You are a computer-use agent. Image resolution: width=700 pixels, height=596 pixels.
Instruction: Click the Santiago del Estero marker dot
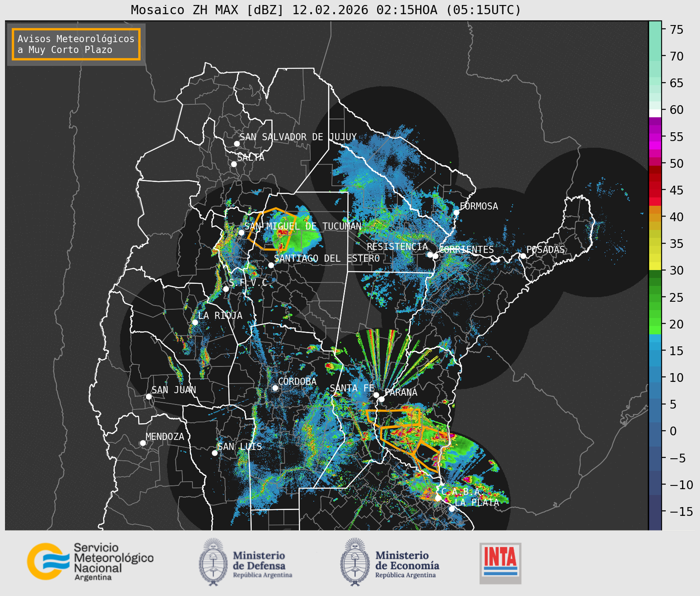click(x=271, y=265)
